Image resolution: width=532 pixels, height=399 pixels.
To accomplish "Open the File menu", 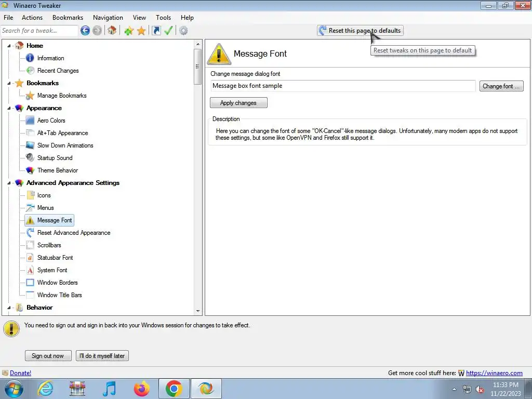I will [8, 18].
